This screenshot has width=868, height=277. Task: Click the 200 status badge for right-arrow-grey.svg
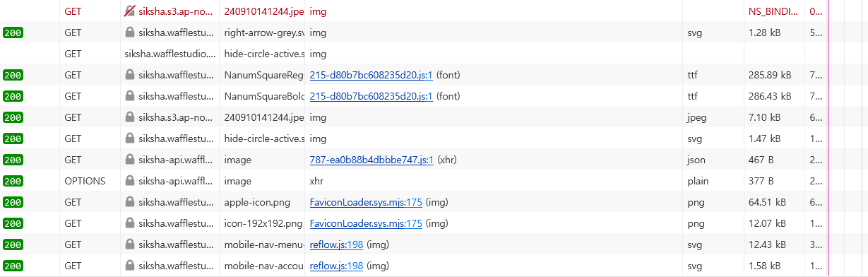point(13,33)
